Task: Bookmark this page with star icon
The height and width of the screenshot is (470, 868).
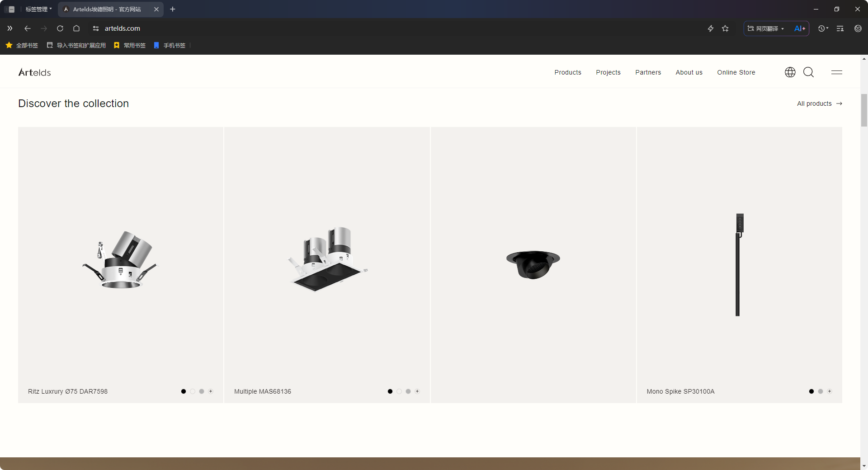Action: click(x=725, y=28)
